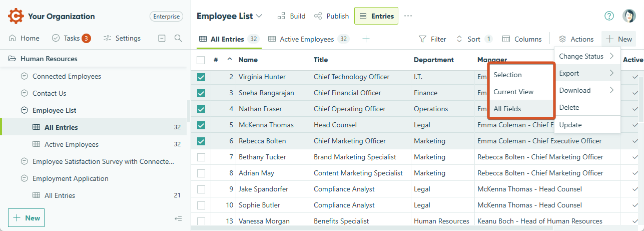Click the Cognito Forms organization logo

click(16, 16)
